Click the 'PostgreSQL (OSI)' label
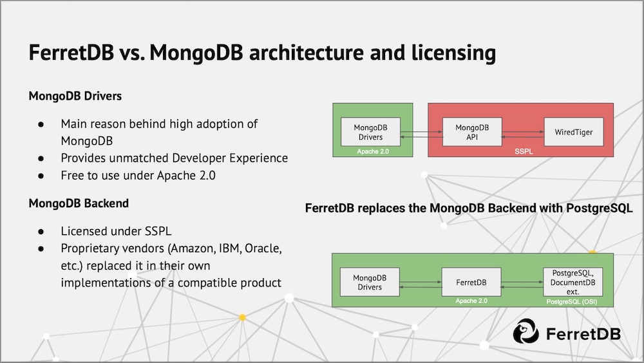 (x=571, y=302)
